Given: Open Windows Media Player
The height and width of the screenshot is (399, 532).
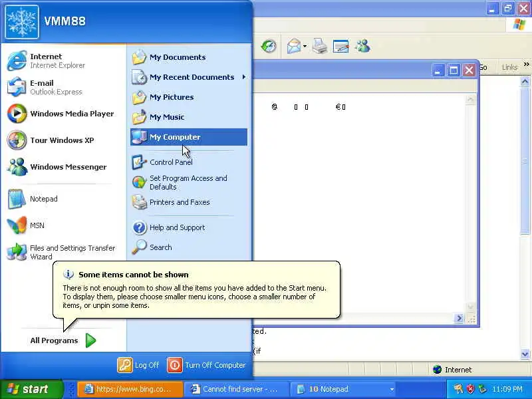Looking at the screenshot, I should (x=64, y=114).
